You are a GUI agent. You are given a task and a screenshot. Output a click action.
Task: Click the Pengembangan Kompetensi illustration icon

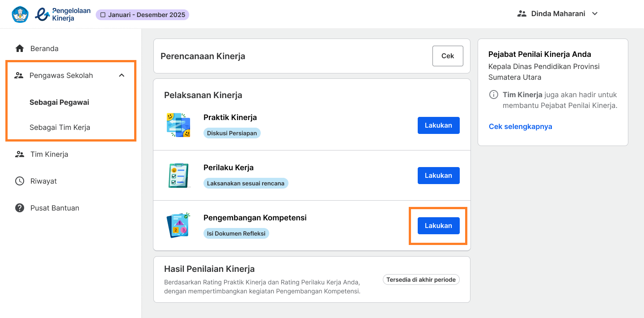click(178, 225)
